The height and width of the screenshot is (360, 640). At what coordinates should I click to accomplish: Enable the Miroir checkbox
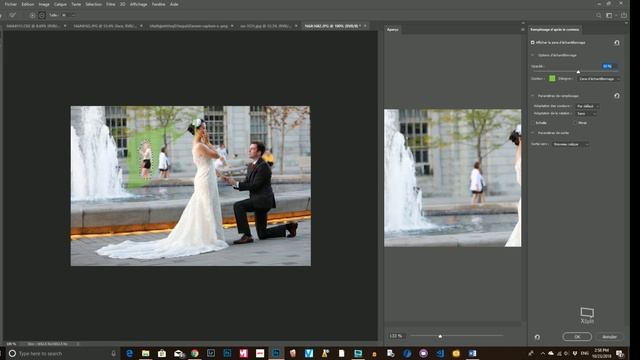coord(575,123)
